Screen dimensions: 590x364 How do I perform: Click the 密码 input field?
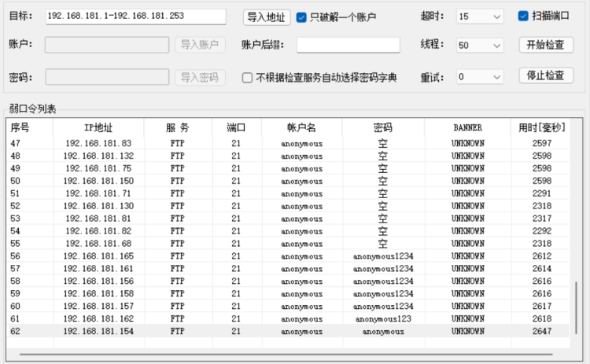107,77
